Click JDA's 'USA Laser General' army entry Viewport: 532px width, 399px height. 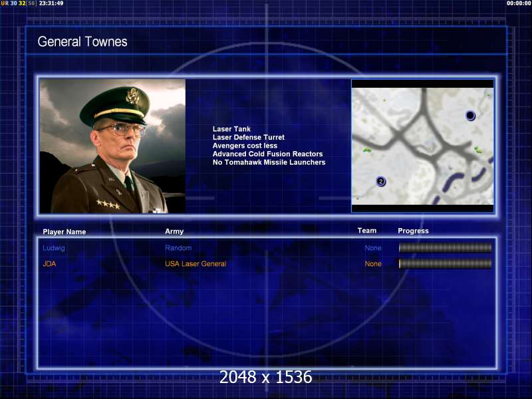196,263
